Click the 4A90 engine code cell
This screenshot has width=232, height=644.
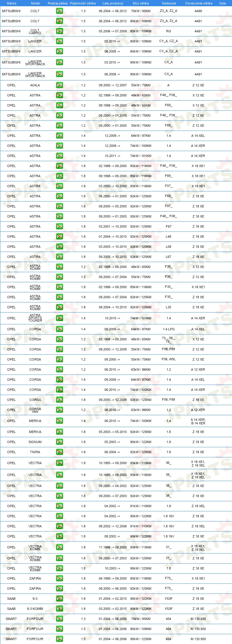click(x=198, y=11)
